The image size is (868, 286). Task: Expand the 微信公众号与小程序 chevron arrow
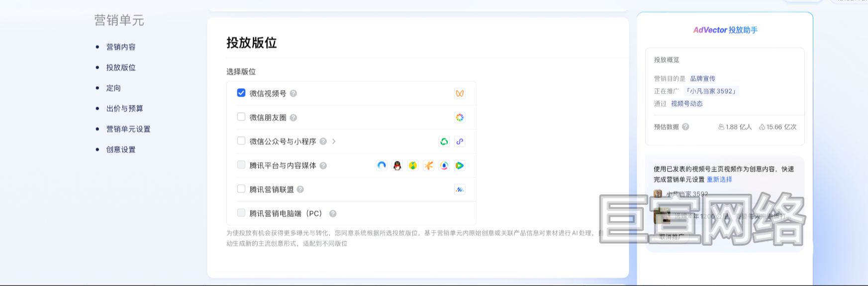(334, 142)
